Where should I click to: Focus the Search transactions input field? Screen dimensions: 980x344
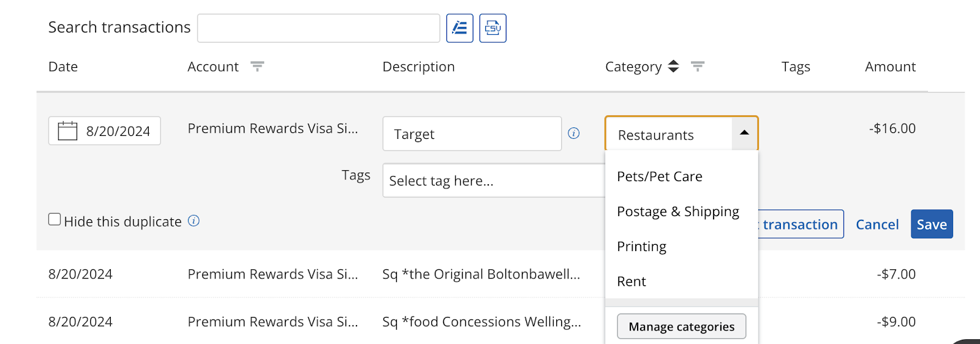point(318,28)
